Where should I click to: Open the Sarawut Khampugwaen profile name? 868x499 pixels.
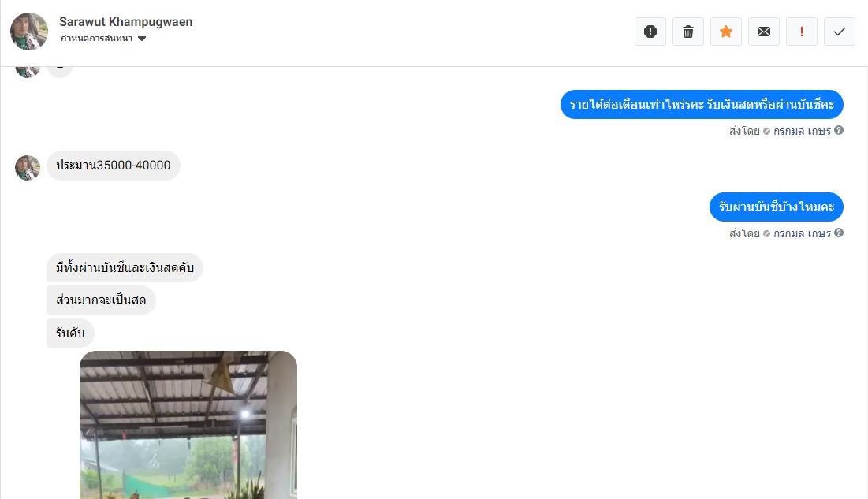(x=125, y=21)
